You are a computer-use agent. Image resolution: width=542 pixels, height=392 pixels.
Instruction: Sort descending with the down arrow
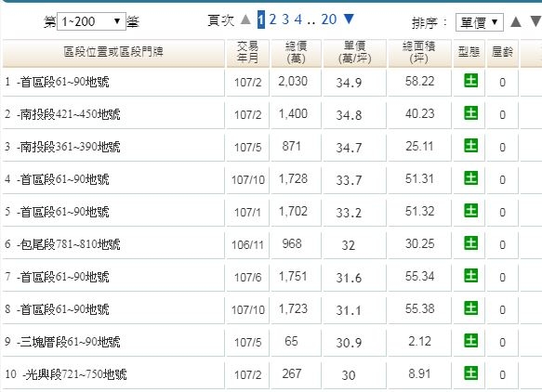(536, 22)
